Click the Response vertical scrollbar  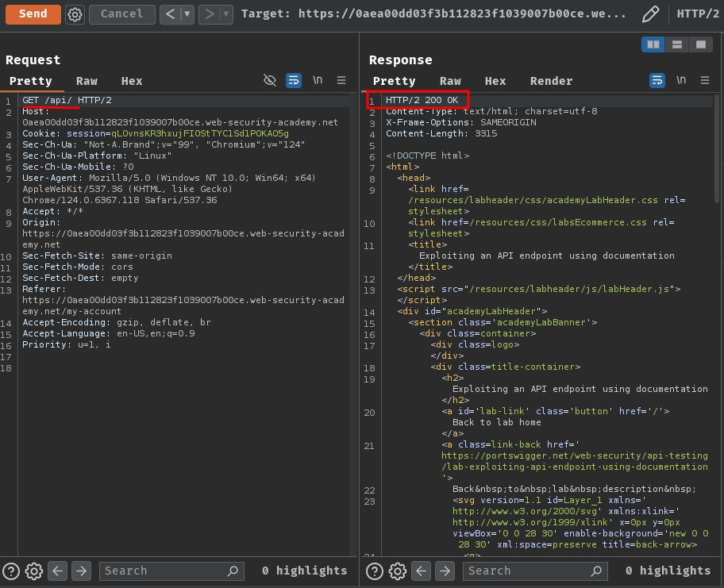pos(717,148)
